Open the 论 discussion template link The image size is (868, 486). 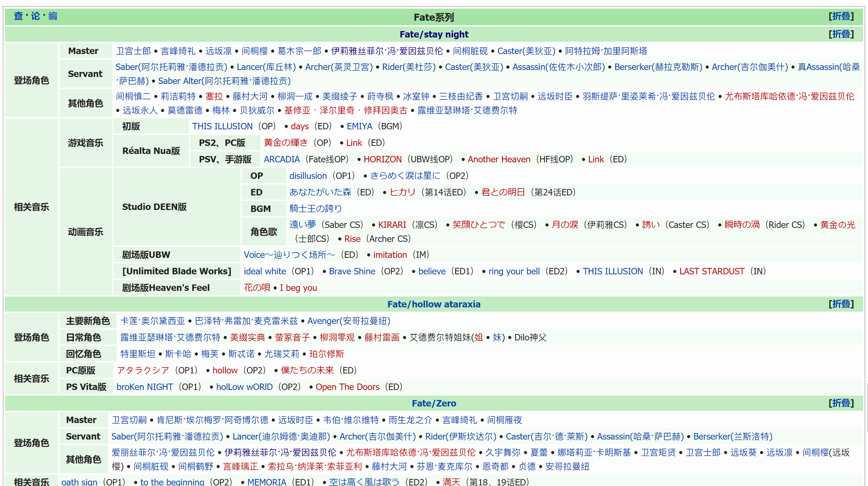click(x=35, y=16)
